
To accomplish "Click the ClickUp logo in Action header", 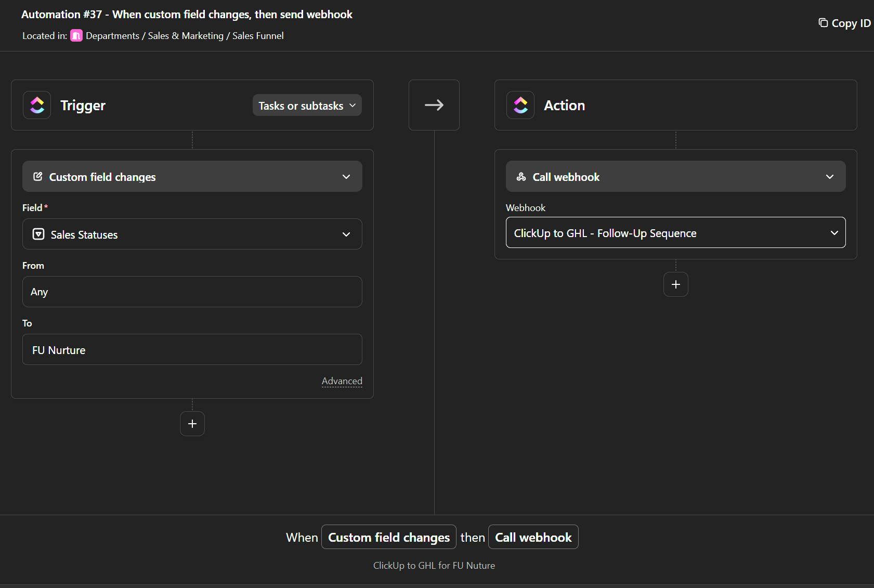I will coord(520,105).
